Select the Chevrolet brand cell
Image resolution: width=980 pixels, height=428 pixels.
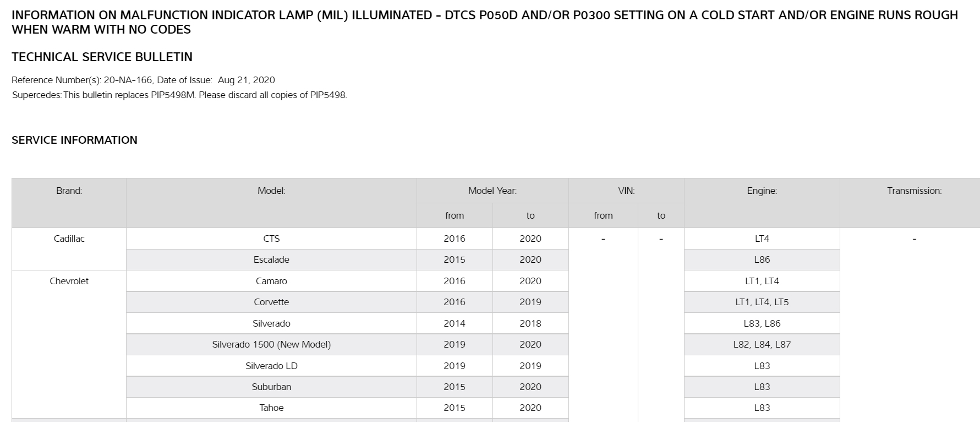[69, 281]
